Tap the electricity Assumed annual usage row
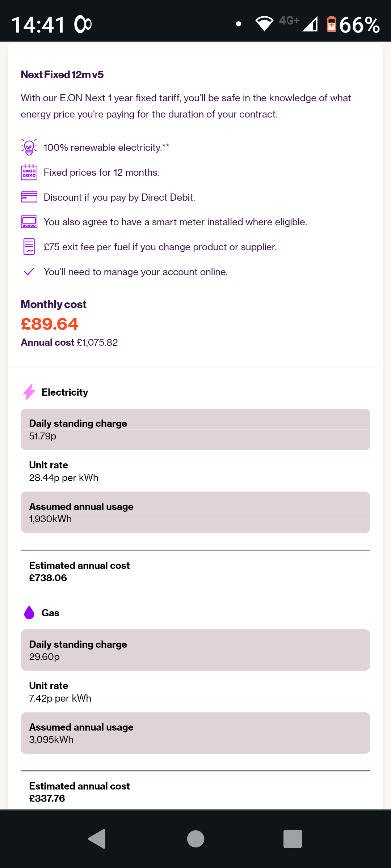Screen dimensions: 391x868 pos(195,512)
